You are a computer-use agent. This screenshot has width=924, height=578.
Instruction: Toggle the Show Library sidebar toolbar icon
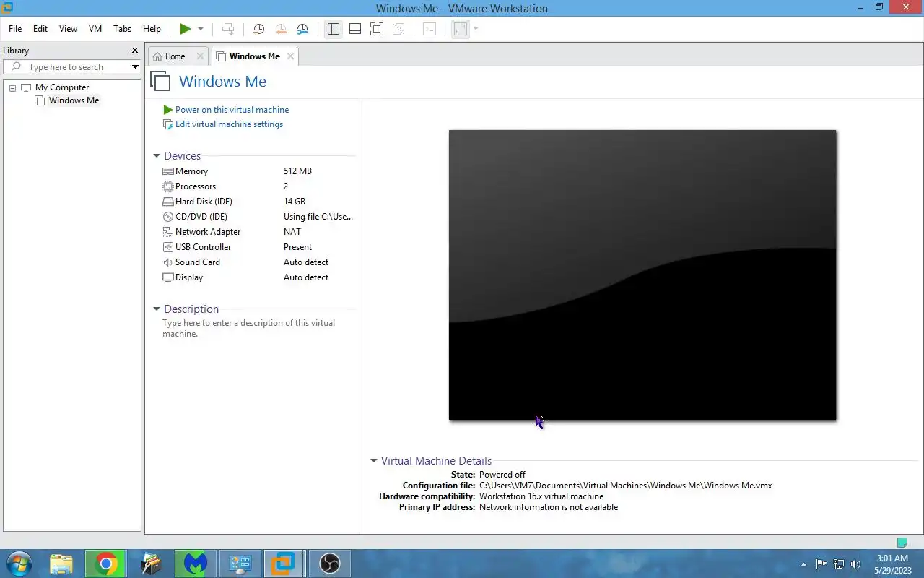click(x=333, y=29)
